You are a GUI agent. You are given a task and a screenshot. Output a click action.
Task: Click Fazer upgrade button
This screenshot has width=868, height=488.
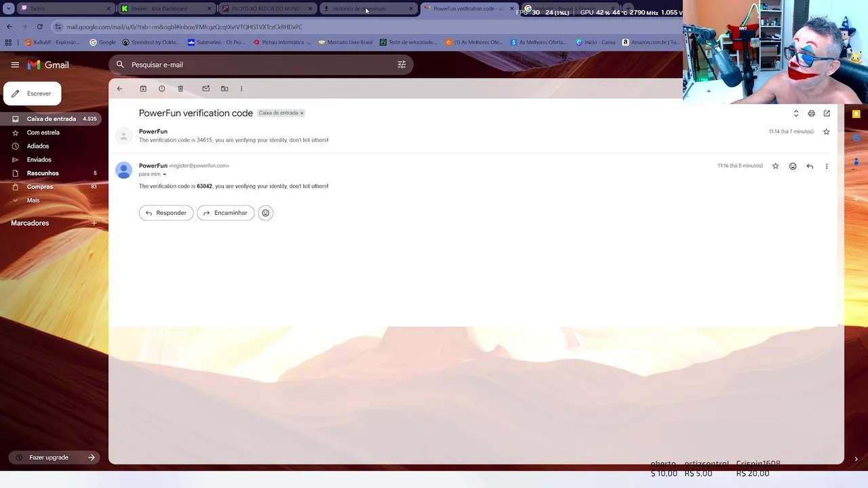pos(56,457)
